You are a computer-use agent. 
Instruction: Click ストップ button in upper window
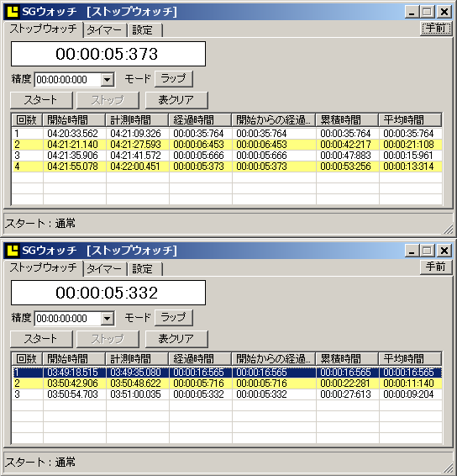pos(108,100)
